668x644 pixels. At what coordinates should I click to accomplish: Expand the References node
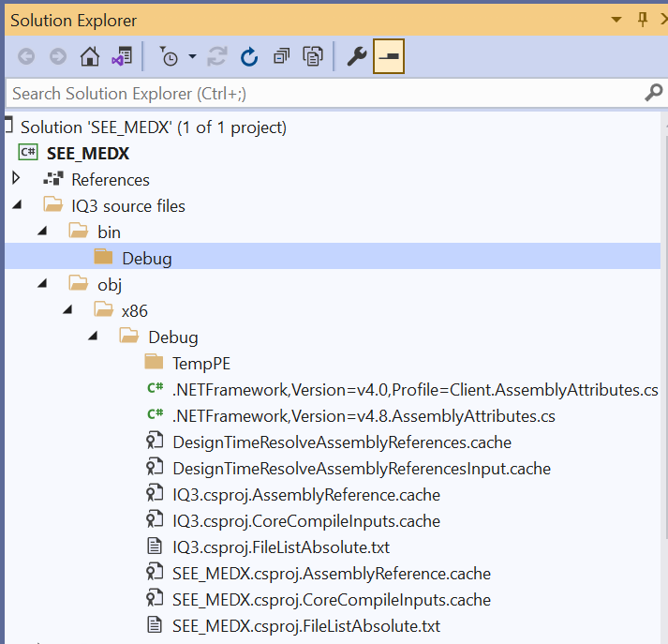coord(16,178)
